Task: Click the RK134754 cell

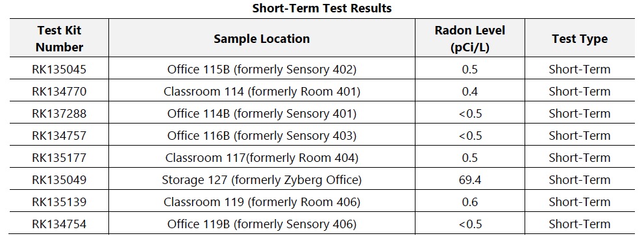Action: pyautogui.click(x=59, y=224)
